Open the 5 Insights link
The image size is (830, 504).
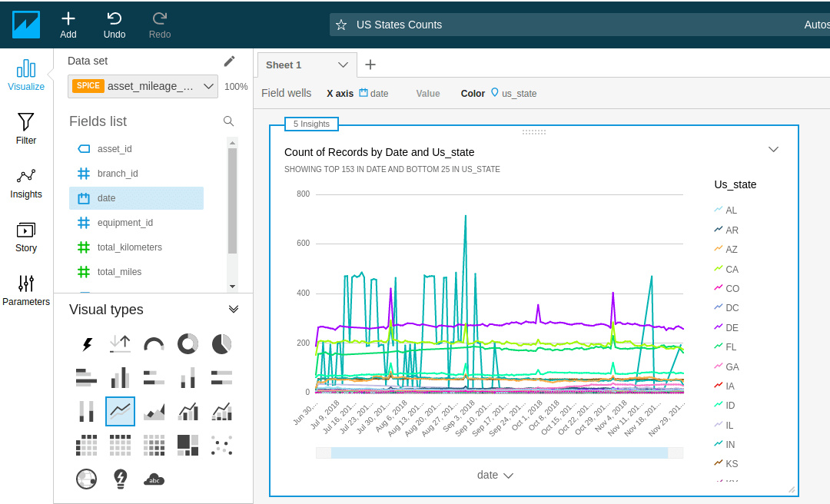coord(311,124)
